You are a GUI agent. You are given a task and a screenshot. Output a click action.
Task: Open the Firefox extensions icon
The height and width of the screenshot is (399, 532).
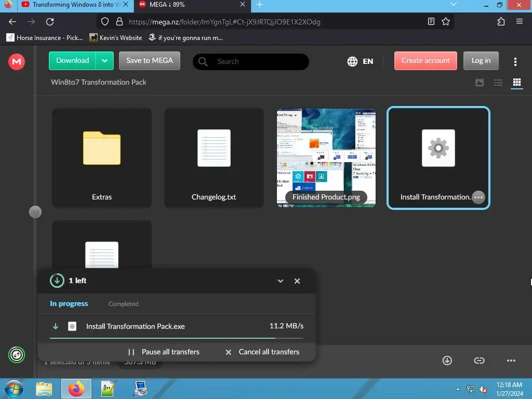(501, 22)
